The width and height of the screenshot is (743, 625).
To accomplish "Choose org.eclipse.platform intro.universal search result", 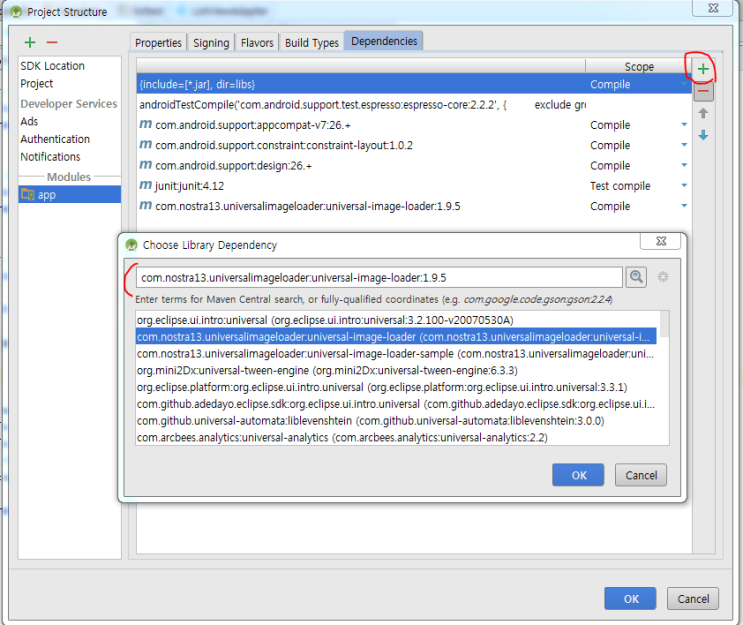I will tap(397, 387).
